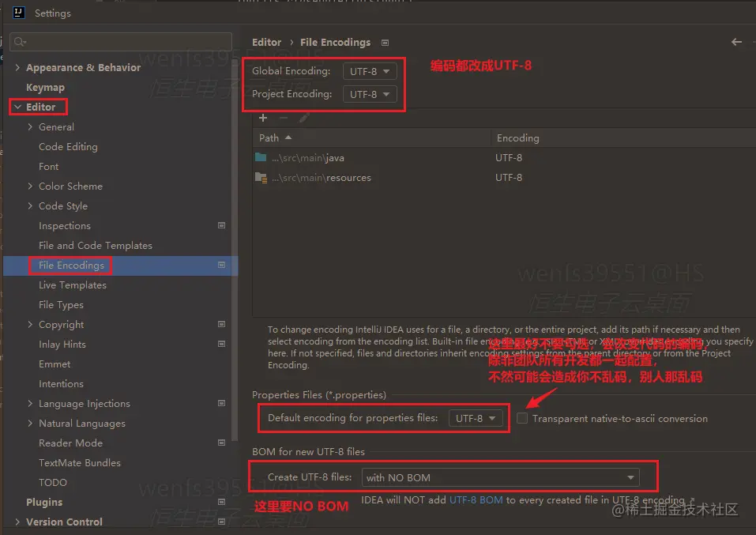Image resolution: width=756 pixels, height=535 pixels.
Task: Open Reader Mode settings
Action: [x=70, y=443]
